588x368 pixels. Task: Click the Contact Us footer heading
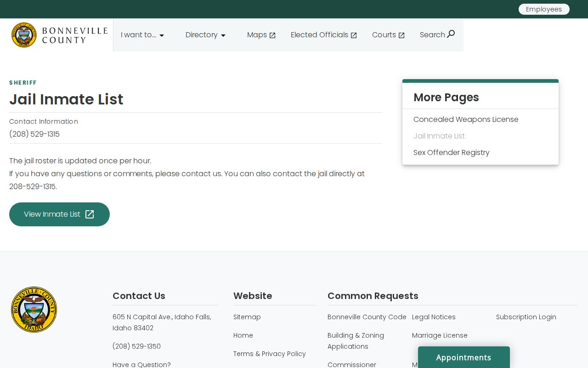tap(139, 296)
